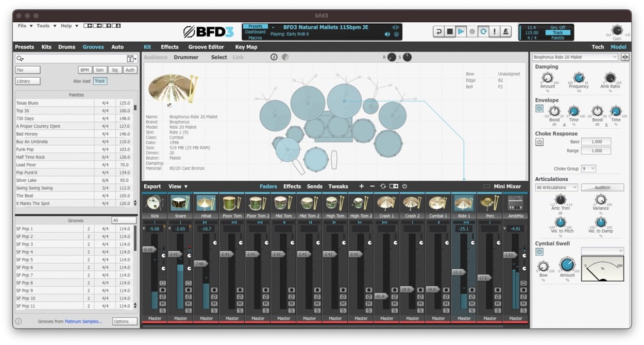Image resolution: width=644 pixels, height=345 pixels.
Task: Click the kit info circle icon
Action: coord(274,57)
